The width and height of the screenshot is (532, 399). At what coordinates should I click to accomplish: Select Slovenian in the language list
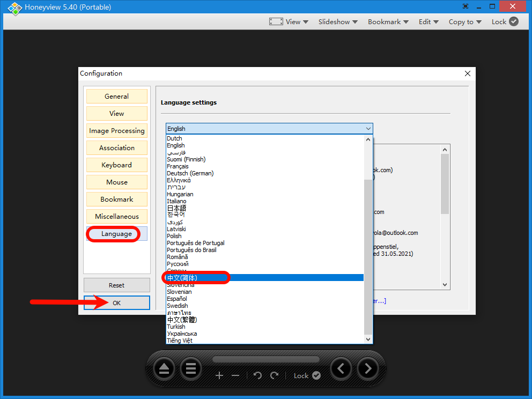tap(264, 292)
